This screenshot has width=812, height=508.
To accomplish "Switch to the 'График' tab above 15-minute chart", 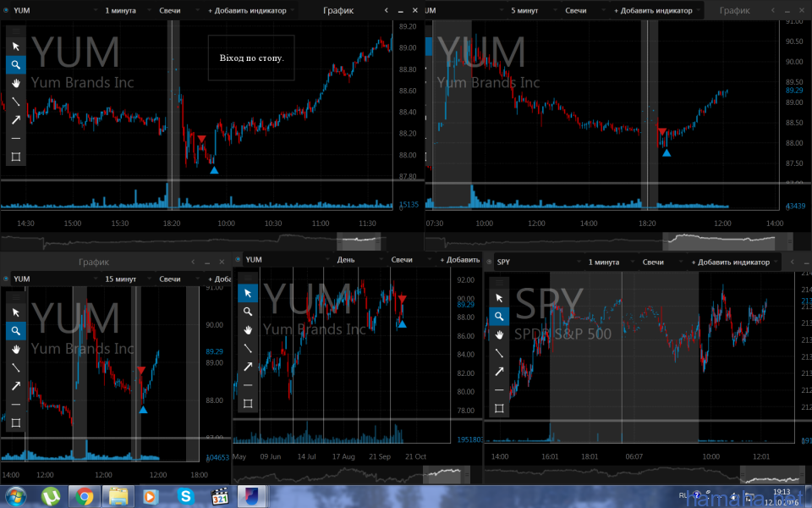I will [x=93, y=262].
